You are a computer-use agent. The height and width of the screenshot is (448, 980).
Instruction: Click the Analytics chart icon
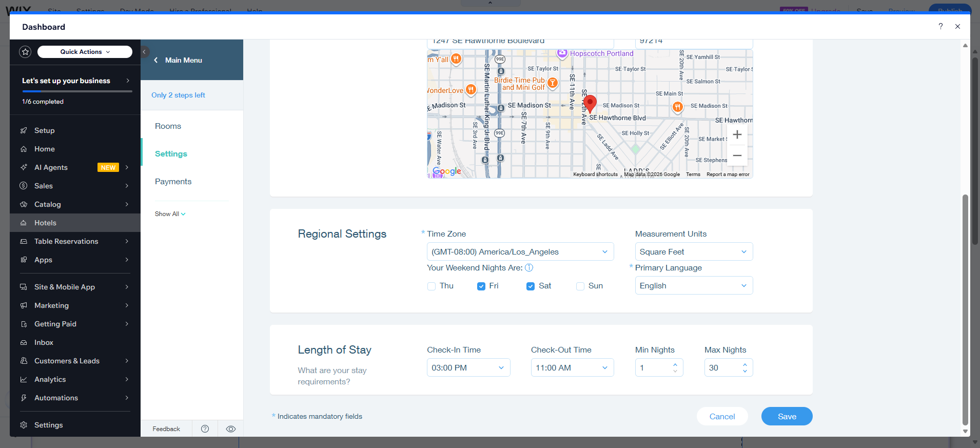pyautogui.click(x=24, y=379)
